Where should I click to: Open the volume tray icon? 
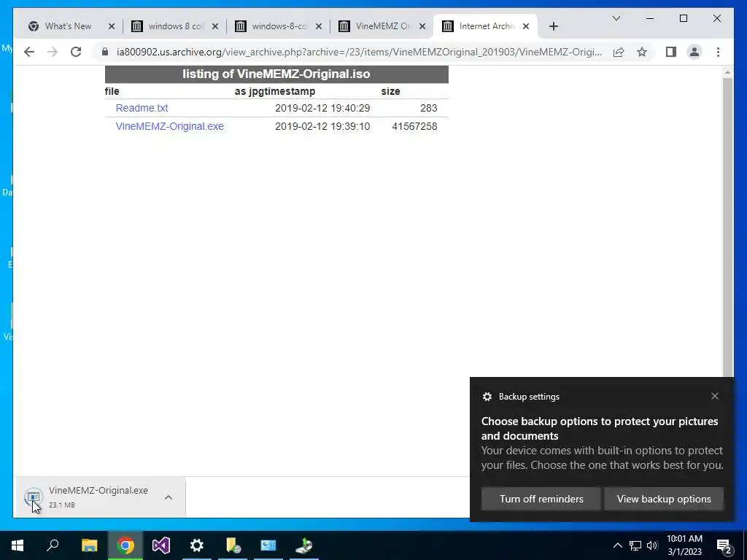pos(652,545)
